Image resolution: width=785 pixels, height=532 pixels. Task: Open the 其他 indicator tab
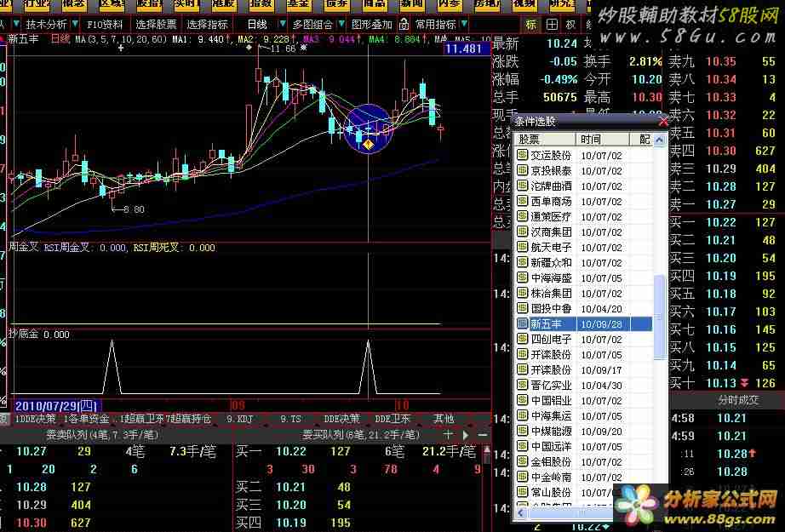click(x=444, y=419)
